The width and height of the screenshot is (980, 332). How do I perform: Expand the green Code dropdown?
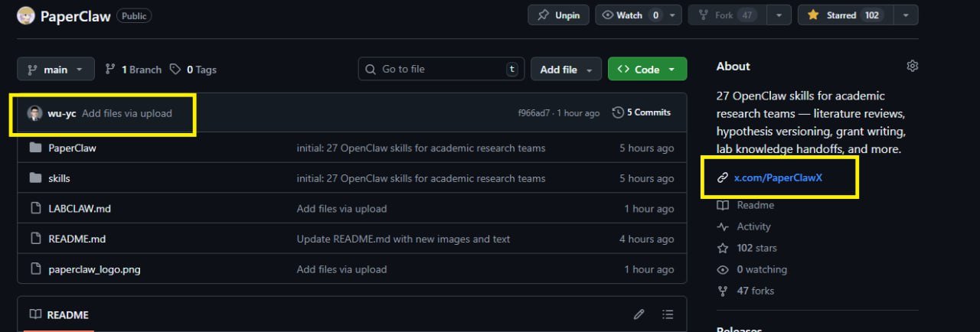point(647,70)
